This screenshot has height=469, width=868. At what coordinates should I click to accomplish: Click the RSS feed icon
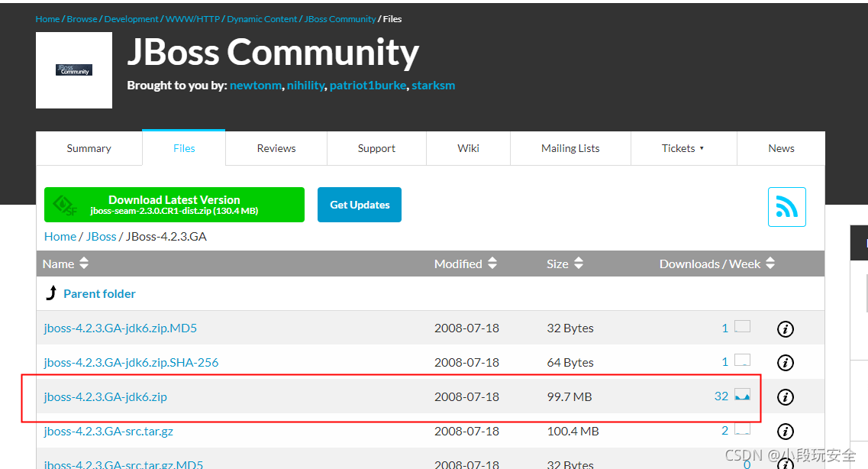coord(786,207)
